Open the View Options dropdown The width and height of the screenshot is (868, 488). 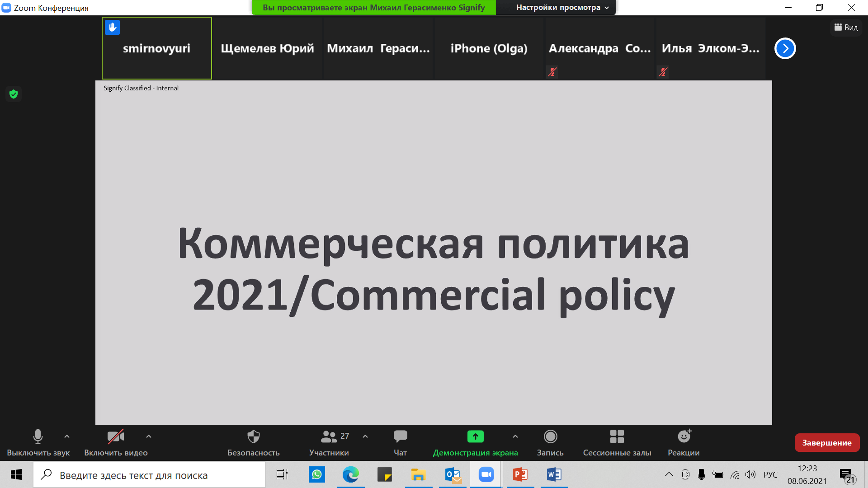[562, 8]
